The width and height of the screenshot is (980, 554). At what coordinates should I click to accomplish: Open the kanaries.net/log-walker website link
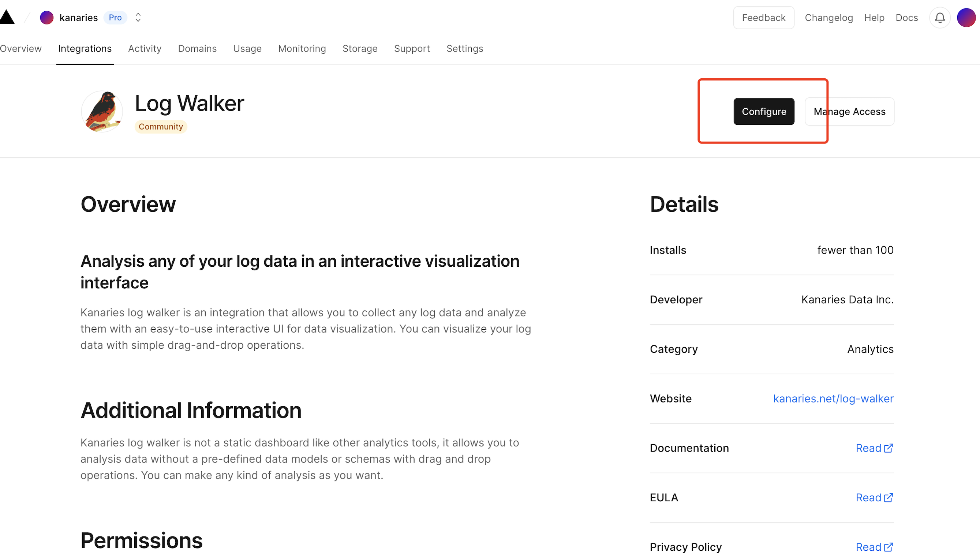[x=833, y=399]
